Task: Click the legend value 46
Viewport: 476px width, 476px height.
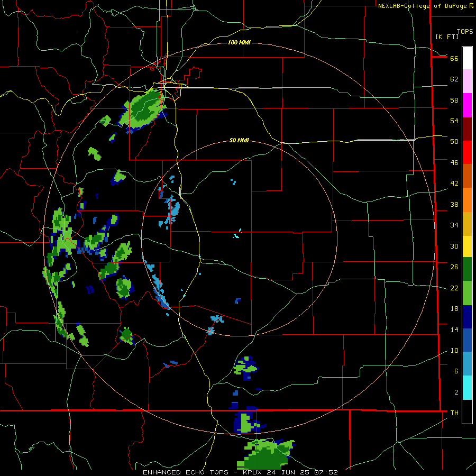Action: 454,163
